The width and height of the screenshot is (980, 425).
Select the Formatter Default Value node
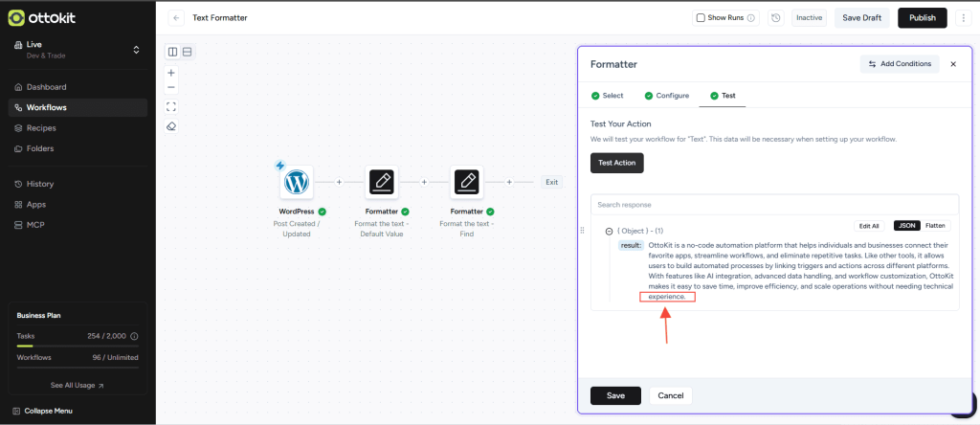coord(381,181)
